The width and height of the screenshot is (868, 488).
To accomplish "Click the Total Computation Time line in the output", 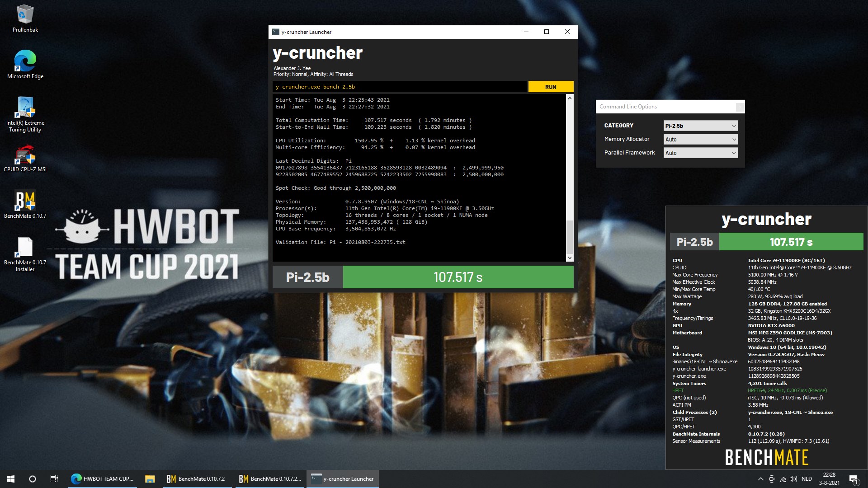I will point(373,120).
